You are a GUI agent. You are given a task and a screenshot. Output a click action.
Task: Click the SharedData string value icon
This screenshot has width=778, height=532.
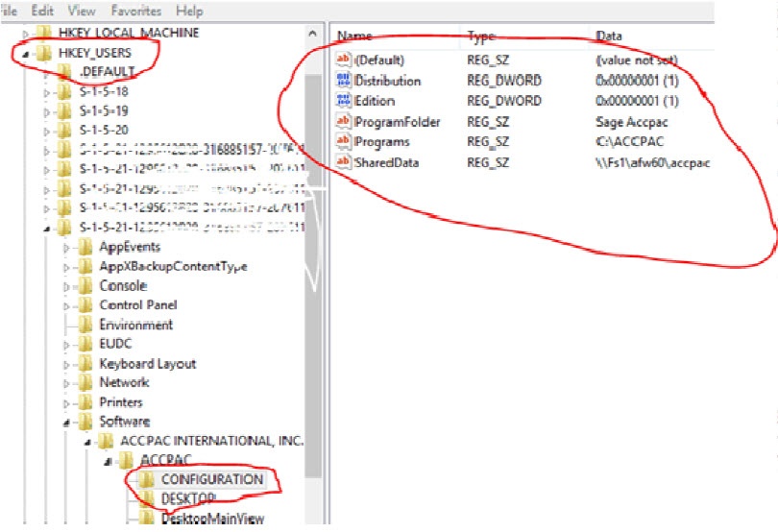click(343, 162)
